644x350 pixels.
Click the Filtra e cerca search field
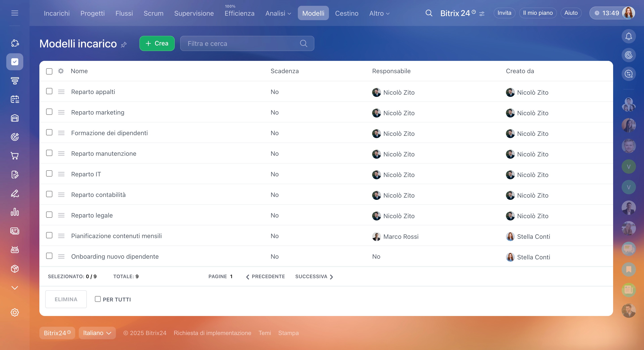(x=243, y=43)
